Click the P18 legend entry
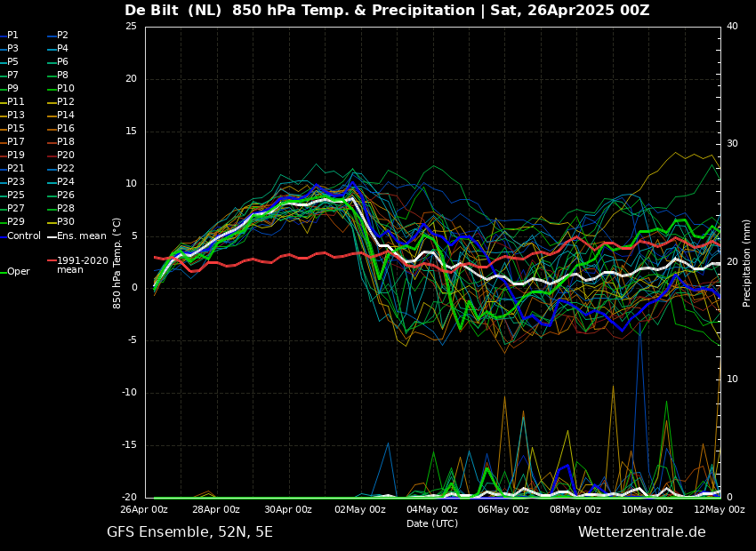 (x=60, y=141)
